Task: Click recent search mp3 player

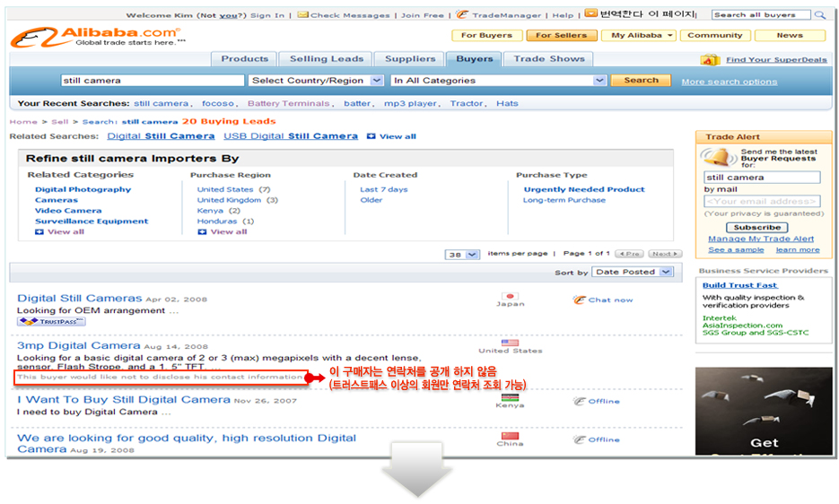Action: click(410, 104)
